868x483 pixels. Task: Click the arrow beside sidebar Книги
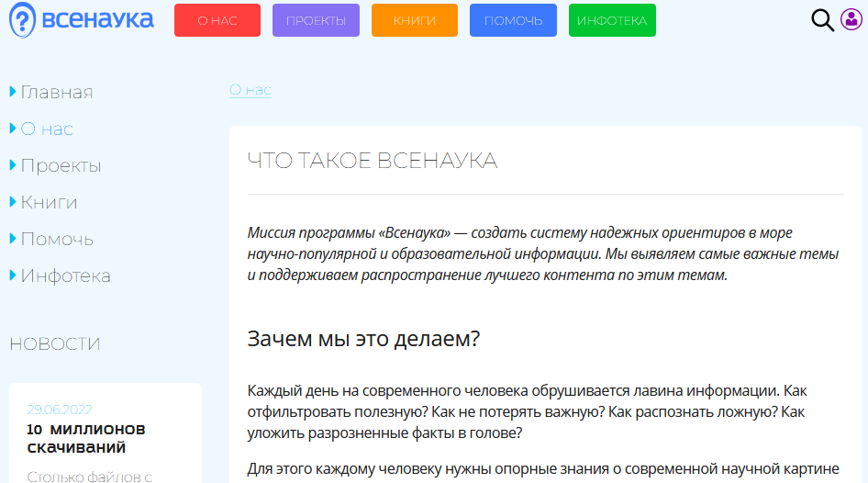click(x=13, y=202)
